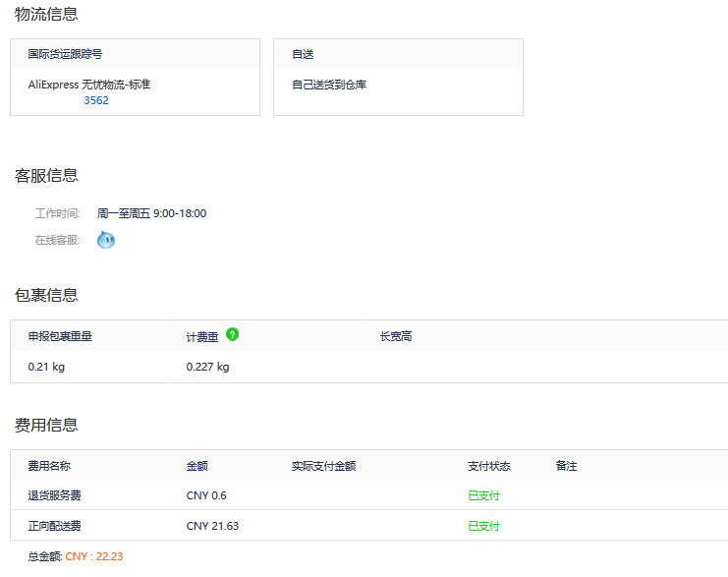The image size is (728, 577).
Task: Click the 申报包裹重量 column header
Action: tap(60, 337)
